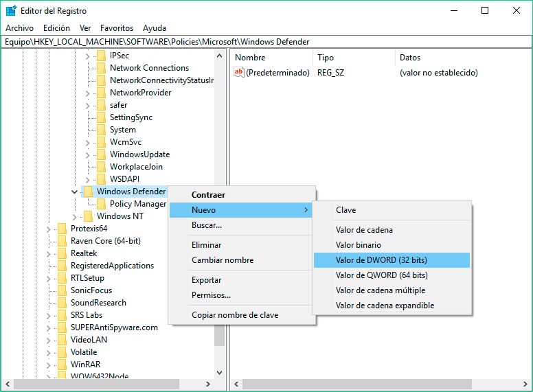
Task: Select Valor de cadena expandible
Action: tap(392, 305)
